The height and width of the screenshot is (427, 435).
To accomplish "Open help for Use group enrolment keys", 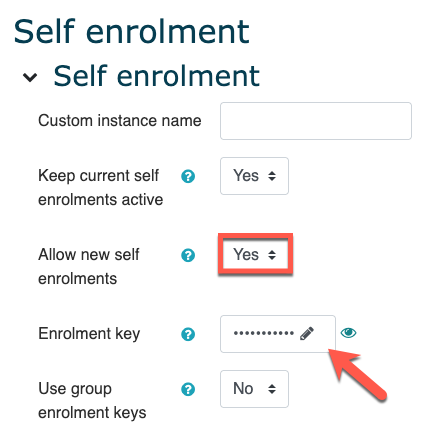I will [188, 389].
